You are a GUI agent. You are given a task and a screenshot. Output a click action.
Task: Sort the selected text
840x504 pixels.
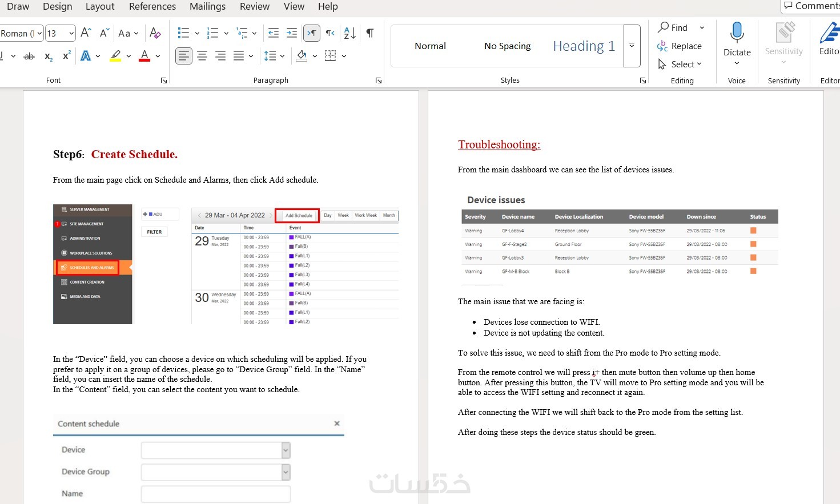(350, 33)
